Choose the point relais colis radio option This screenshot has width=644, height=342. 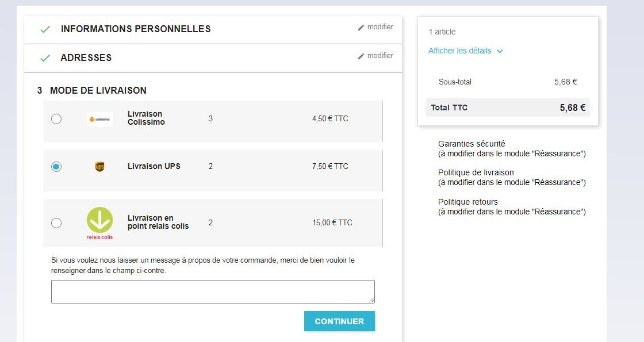pyautogui.click(x=56, y=223)
